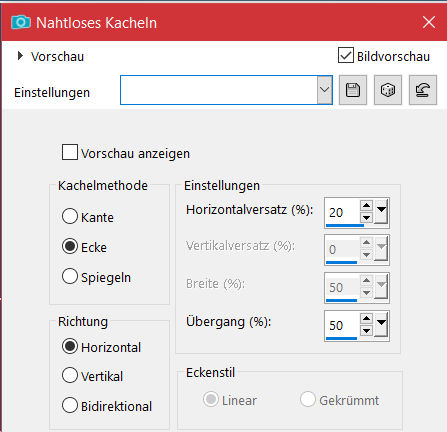Click the camera icon in title bar

coord(21,23)
